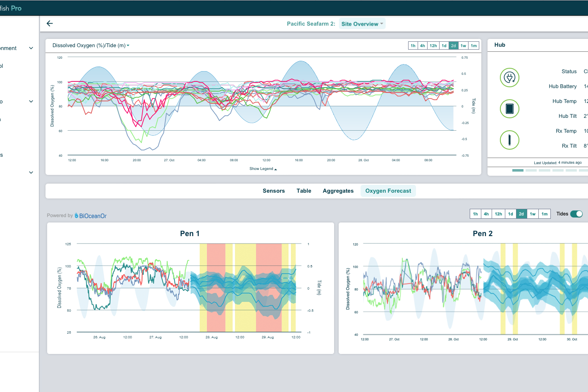Select 1m range in top chart
588x392 pixels.
474,45
